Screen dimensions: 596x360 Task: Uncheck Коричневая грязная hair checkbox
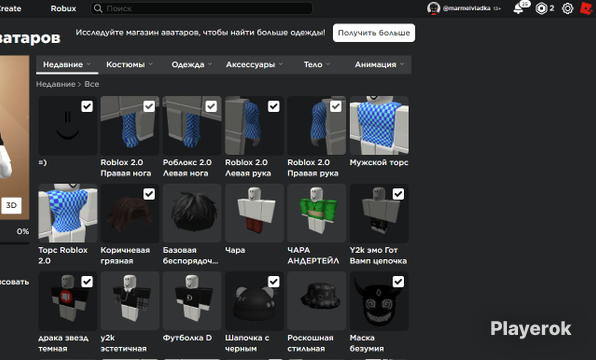(x=149, y=194)
